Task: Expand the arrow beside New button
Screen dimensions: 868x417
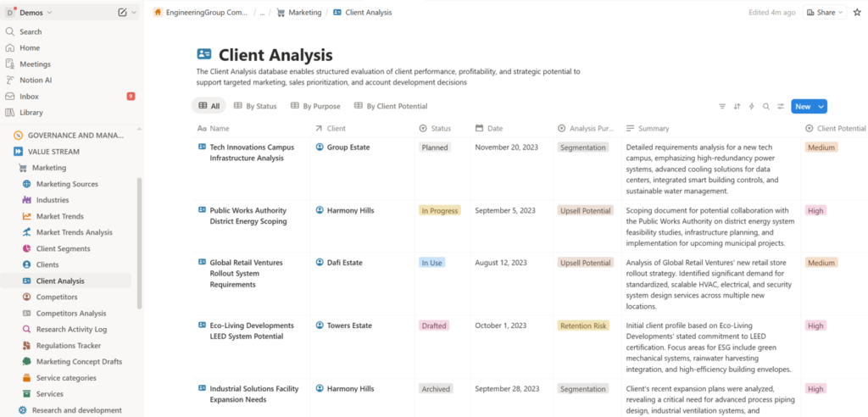Action: pyautogui.click(x=821, y=107)
